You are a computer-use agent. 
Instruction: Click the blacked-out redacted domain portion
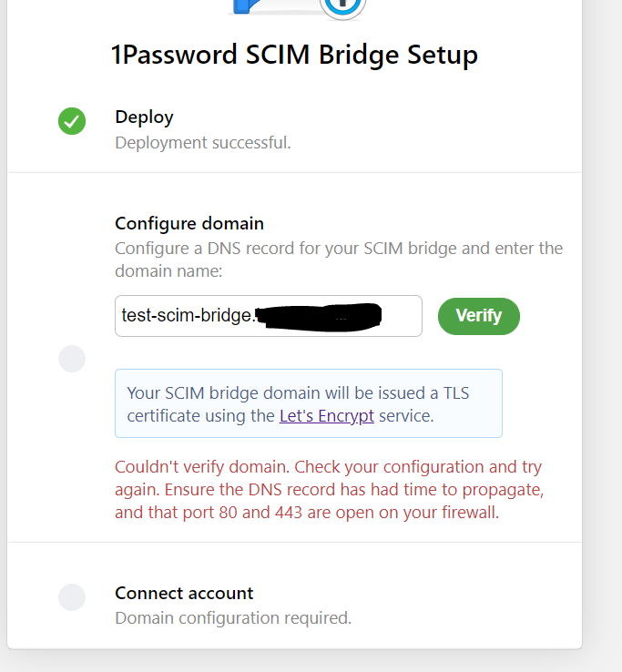[x=318, y=316]
